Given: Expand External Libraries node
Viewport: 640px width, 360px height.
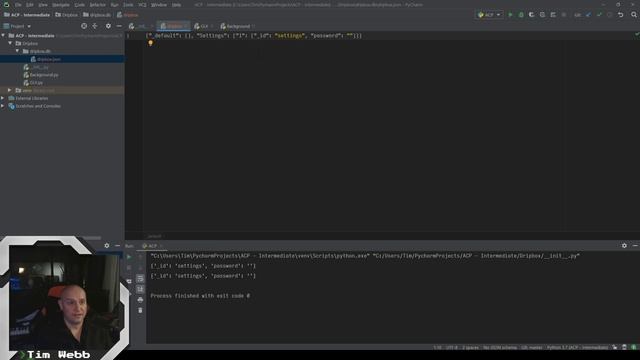Looking at the screenshot, I should click(x=3, y=98).
